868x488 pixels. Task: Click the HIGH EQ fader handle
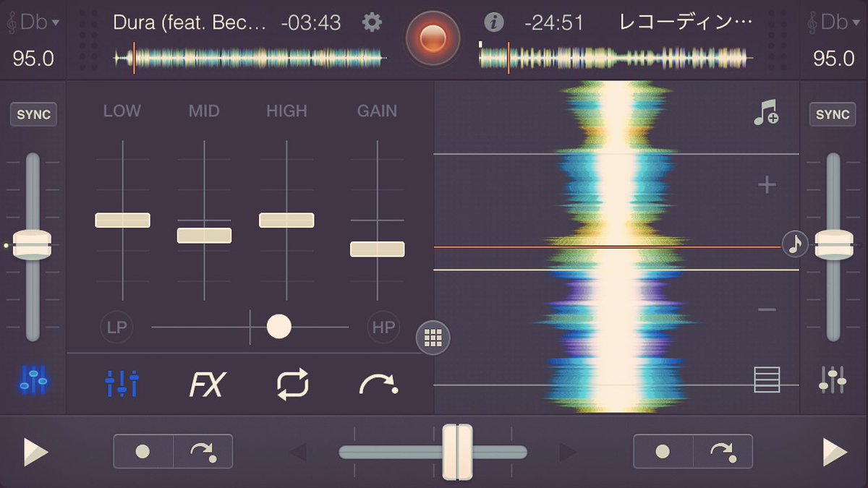tap(286, 221)
